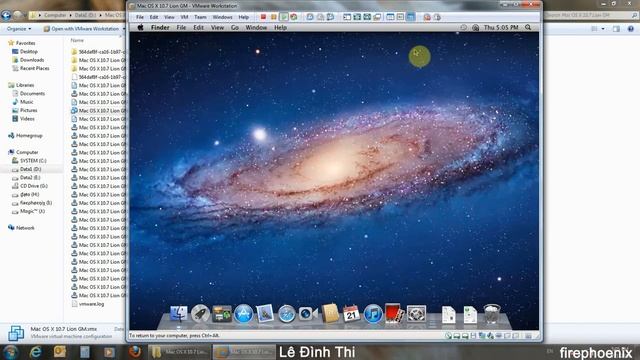Open dock document stack beside the Trash
The image size is (640, 360).
click(x=470, y=315)
